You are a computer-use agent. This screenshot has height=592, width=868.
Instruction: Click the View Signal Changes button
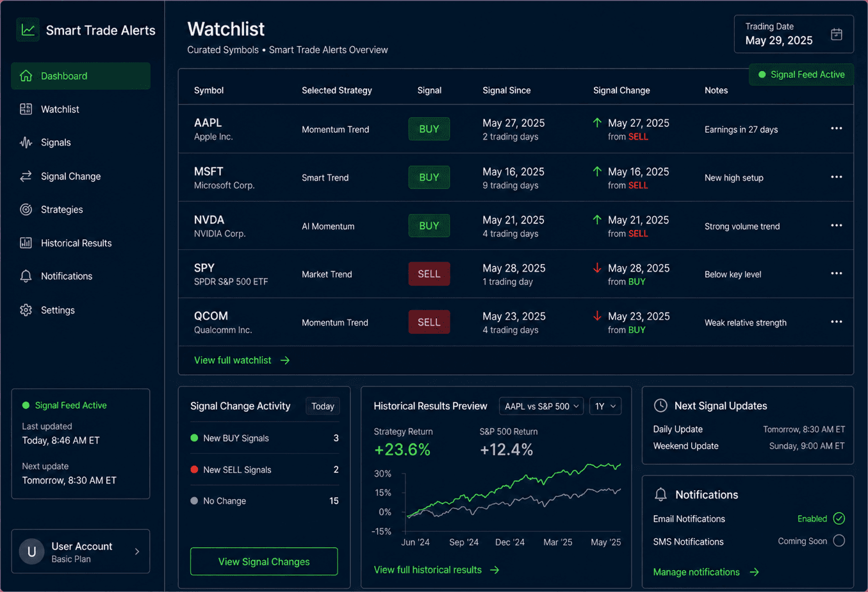(x=264, y=561)
